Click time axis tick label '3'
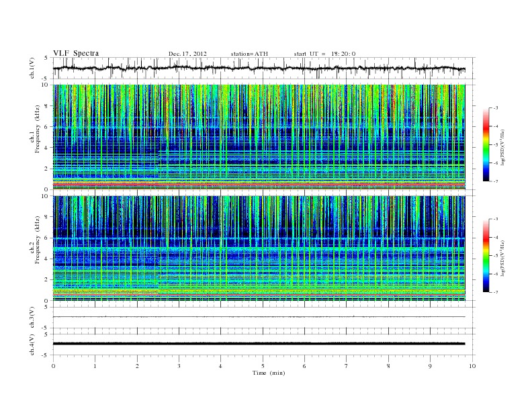Screen dimensions: 532x411 179,366
